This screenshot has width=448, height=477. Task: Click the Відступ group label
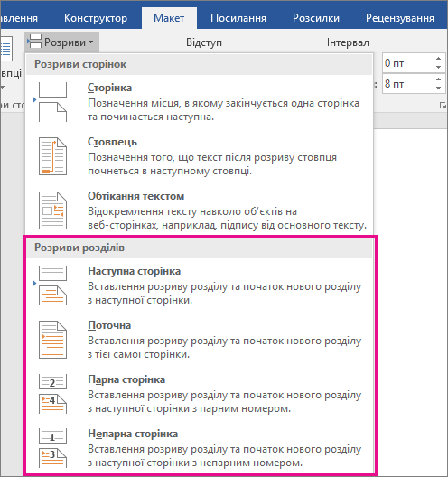point(204,42)
